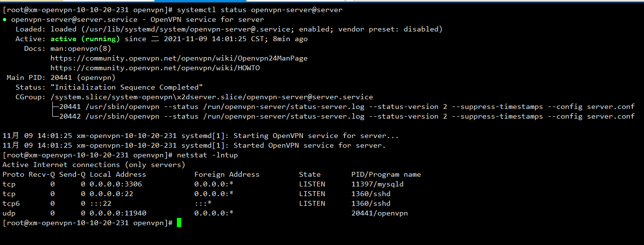Click the 'PID/Program name' column header
Screen dimensions: 644x245
click(386, 174)
